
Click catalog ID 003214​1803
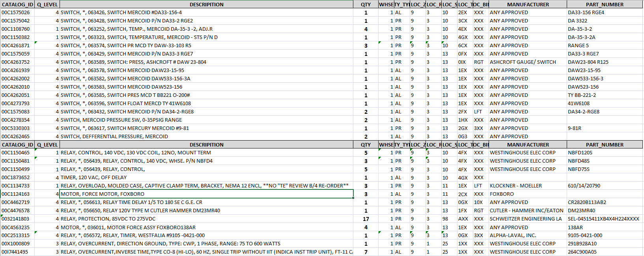click(17, 219)
